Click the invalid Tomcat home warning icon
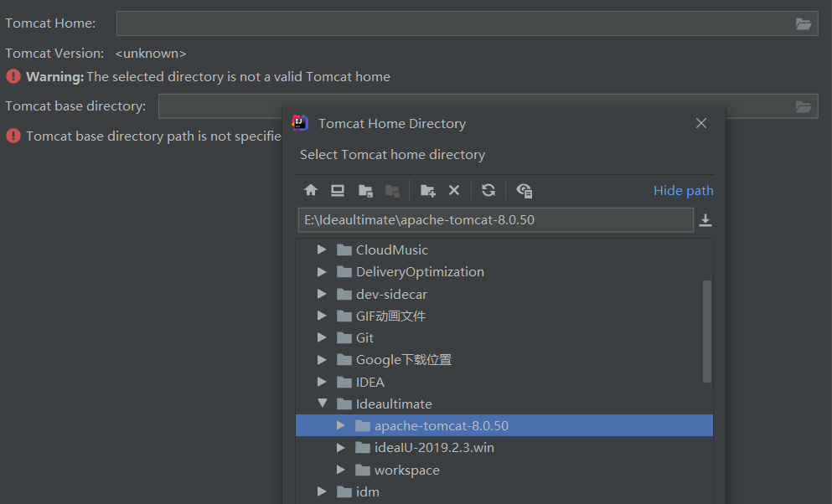 point(13,76)
